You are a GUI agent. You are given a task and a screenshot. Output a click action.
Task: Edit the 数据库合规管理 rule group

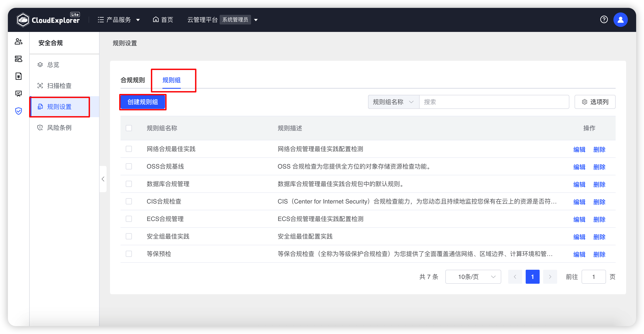579,184
